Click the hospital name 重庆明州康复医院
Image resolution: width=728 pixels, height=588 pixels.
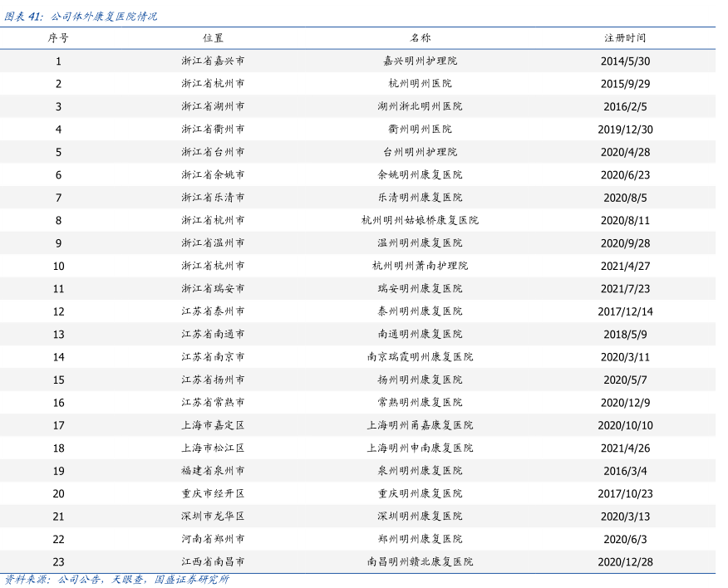pyautogui.click(x=421, y=492)
